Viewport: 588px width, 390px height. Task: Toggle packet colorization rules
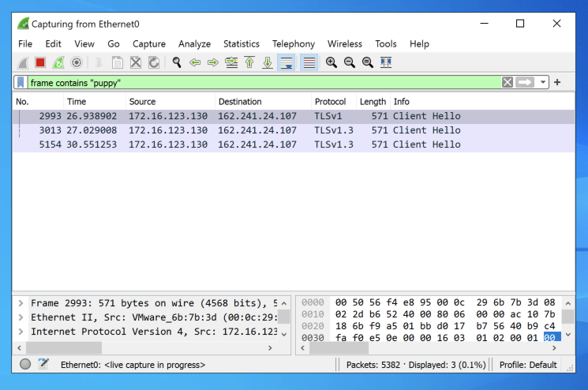click(309, 62)
